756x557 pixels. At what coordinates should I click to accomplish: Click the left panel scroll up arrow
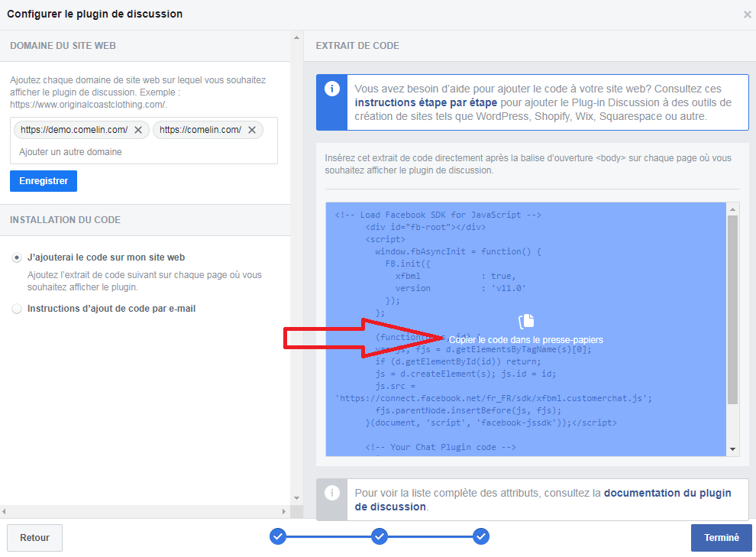click(x=296, y=37)
